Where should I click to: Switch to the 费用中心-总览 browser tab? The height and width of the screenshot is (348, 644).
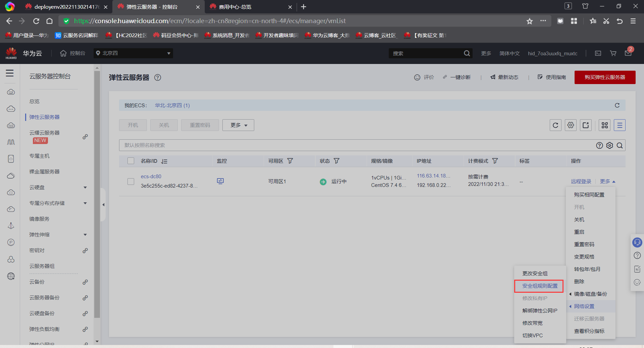click(x=250, y=7)
